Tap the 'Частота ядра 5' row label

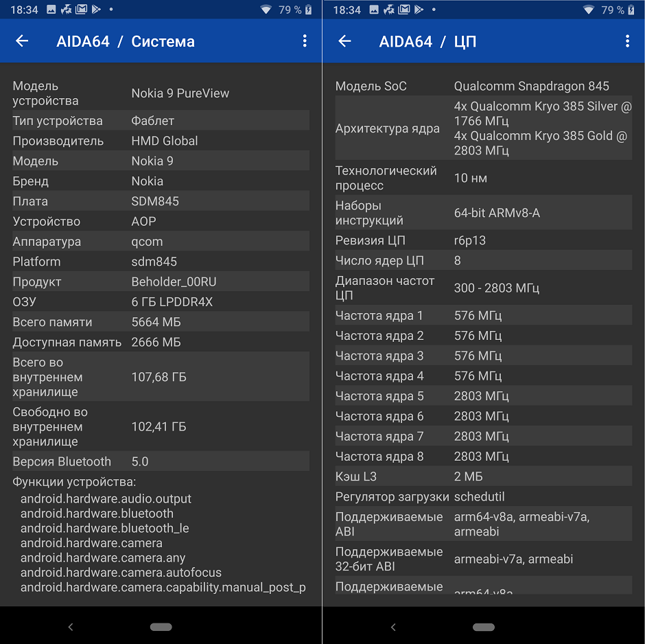click(x=379, y=396)
